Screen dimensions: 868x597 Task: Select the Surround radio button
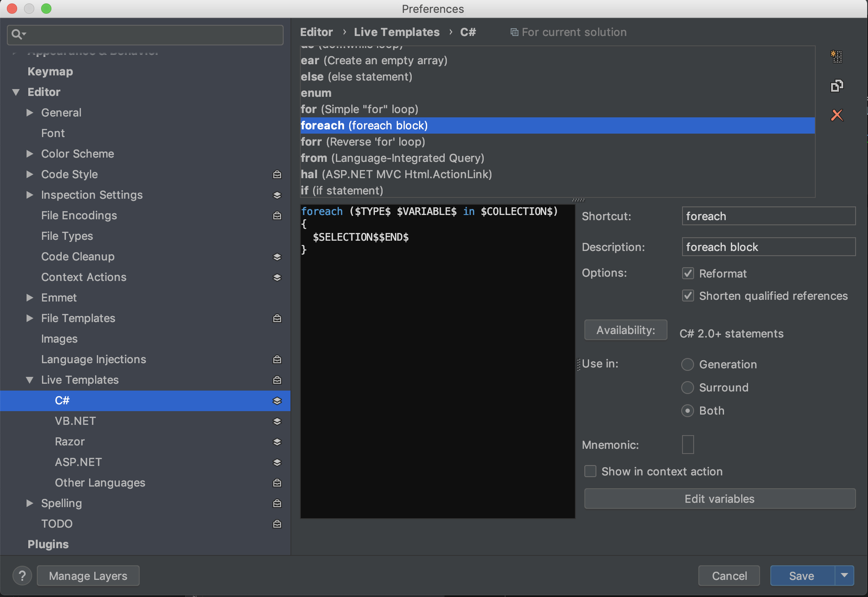(687, 387)
